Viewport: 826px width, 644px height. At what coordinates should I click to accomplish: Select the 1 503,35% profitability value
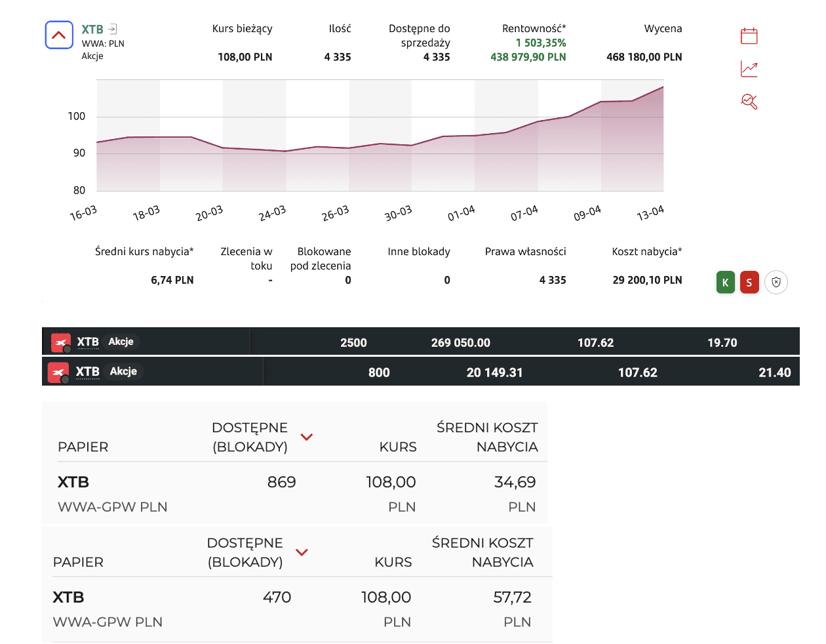click(541, 43)
